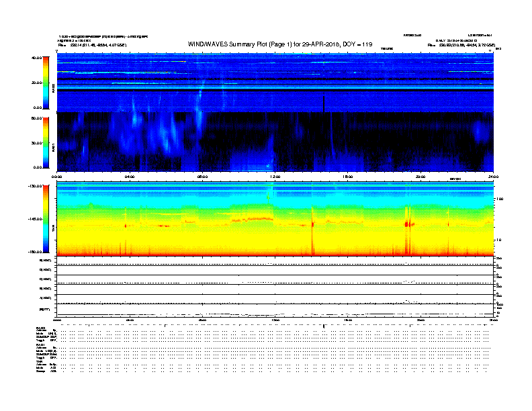Click the RAD1 spectrogram panel
The width and height of the screenshot is (532, 411).
(x=275, y=142)
